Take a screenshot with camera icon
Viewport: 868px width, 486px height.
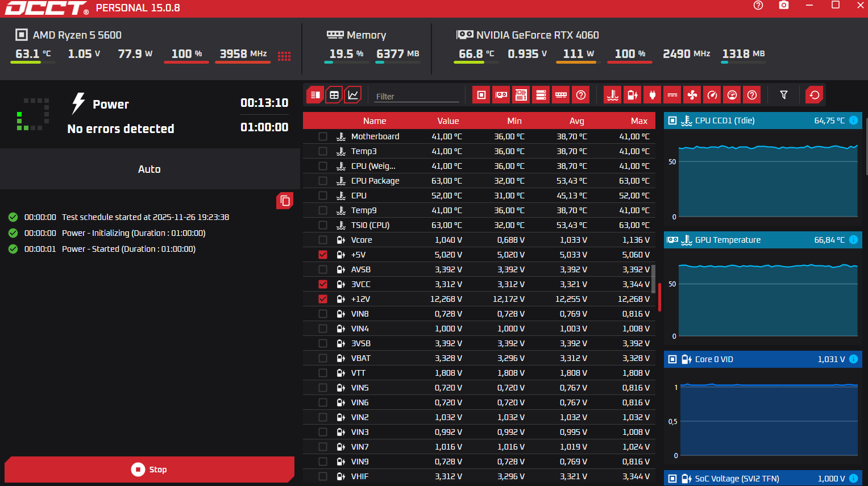click(784, 5)
